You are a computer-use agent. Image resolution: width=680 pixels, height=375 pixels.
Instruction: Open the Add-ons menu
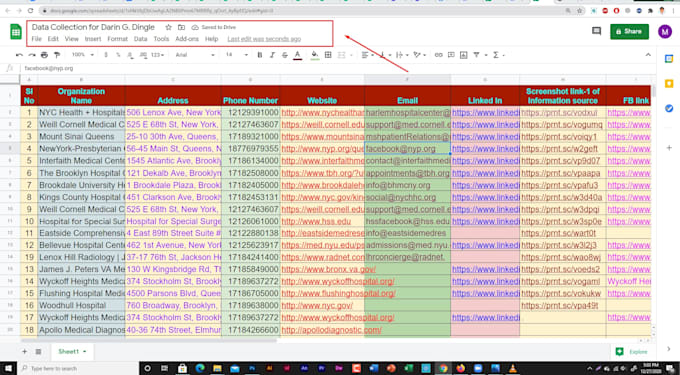(187, 39)
